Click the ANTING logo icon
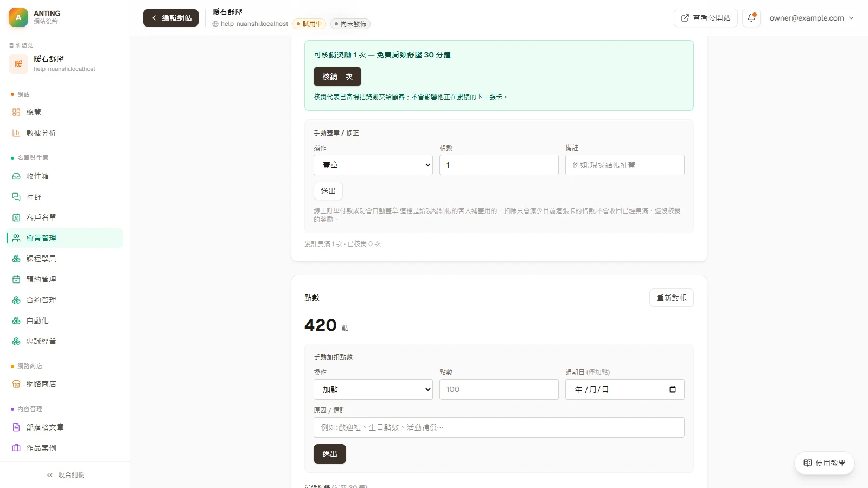This screenshot has height=488, width=868. (x=18, y=17)
